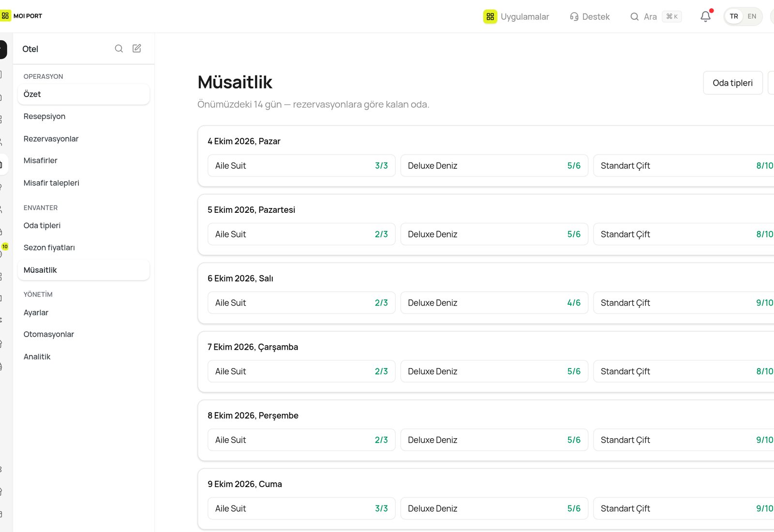Click the Ara search icon in the top bar
The image size is (774, 532).
[635, 16]
